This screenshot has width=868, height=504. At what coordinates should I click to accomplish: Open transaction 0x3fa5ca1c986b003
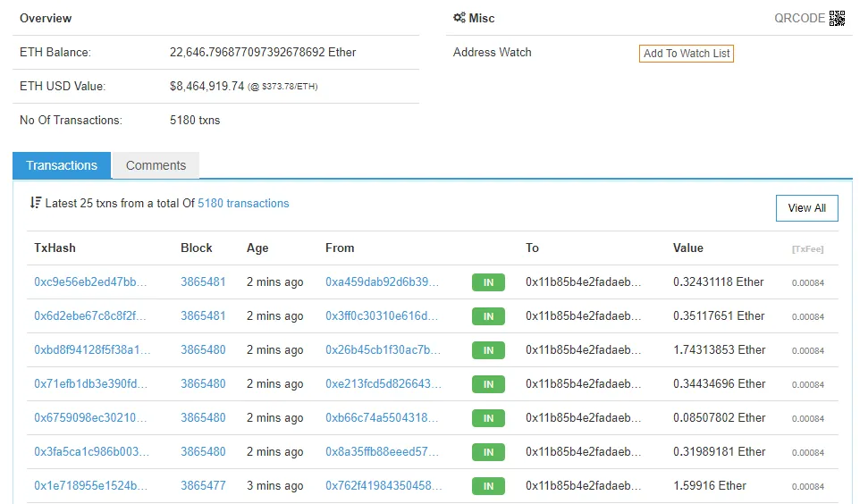(x=91, y=451)
